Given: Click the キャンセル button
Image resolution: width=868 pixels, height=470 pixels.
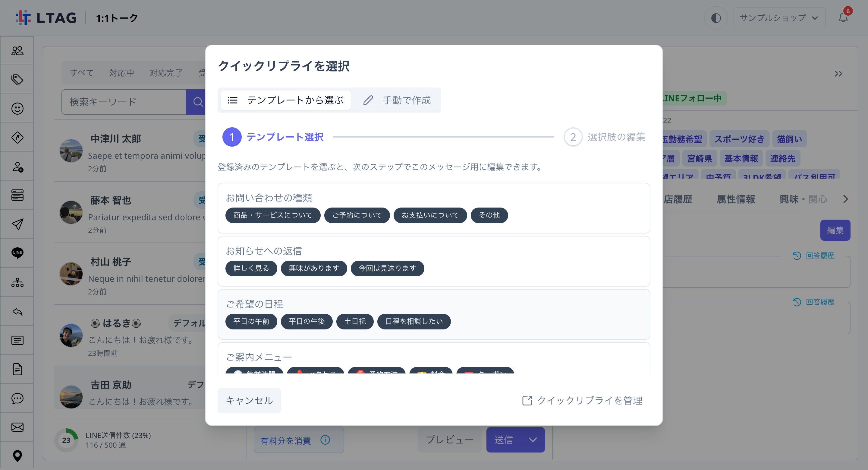Looking at the screenshot, I should (x=249, y=401).
